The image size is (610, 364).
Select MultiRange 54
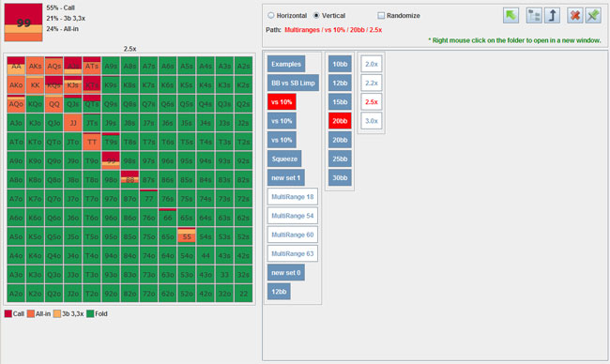point(293,216)
